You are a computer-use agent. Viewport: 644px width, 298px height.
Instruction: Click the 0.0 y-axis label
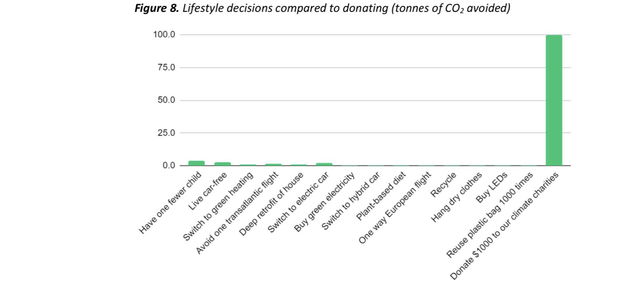coord(169,166)
